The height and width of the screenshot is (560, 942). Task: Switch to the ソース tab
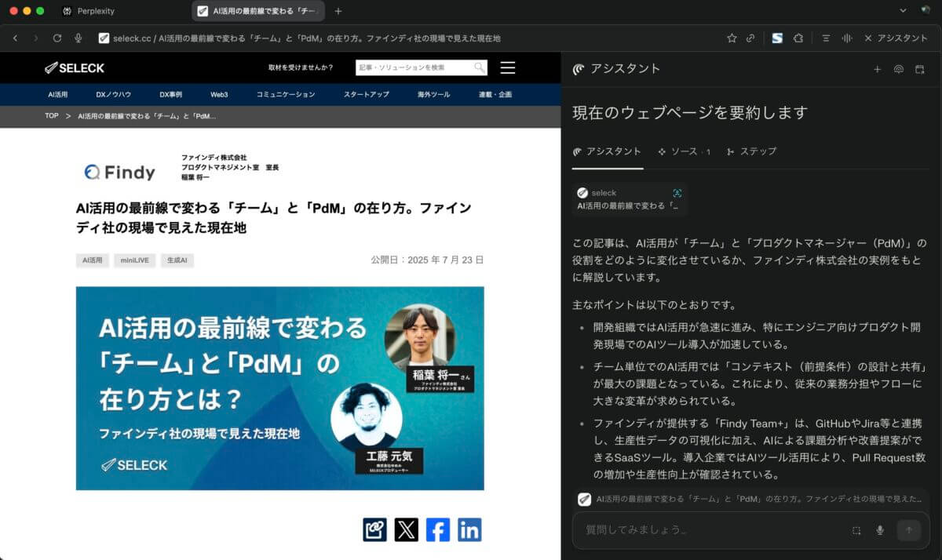(685, 151)
